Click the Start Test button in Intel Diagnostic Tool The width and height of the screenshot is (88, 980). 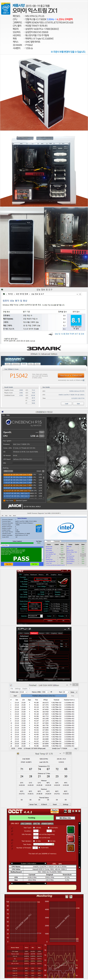[x=35, y=564]
